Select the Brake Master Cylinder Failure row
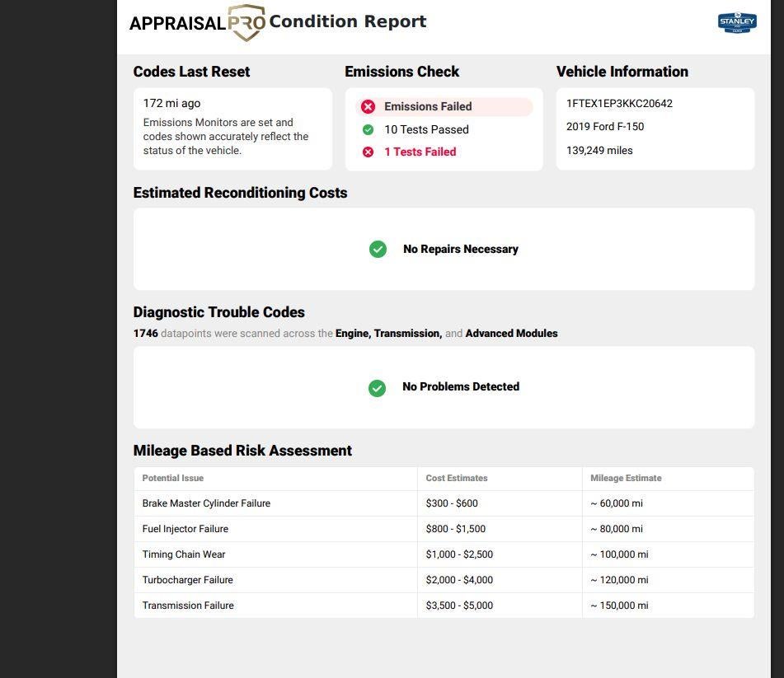The height and width of the screenshot is (678, 784). click(x=444, y=503)
